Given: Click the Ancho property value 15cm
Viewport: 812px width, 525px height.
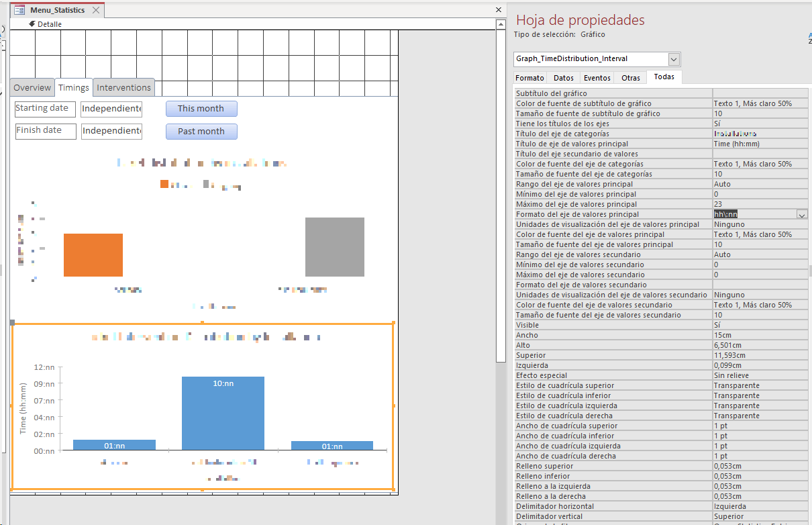Looking at the screenshot, I should 760,335.
